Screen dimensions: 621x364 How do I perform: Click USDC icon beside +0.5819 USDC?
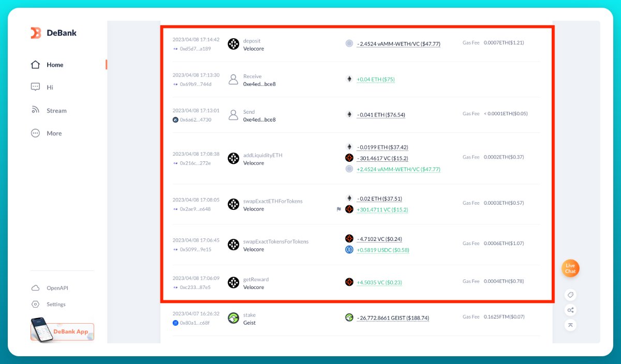pyautogui.click(x=349, y=250)
